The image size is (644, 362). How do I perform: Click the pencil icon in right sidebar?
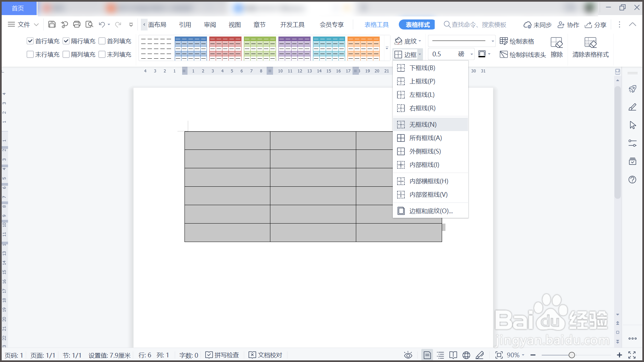(x=632, y=107)
